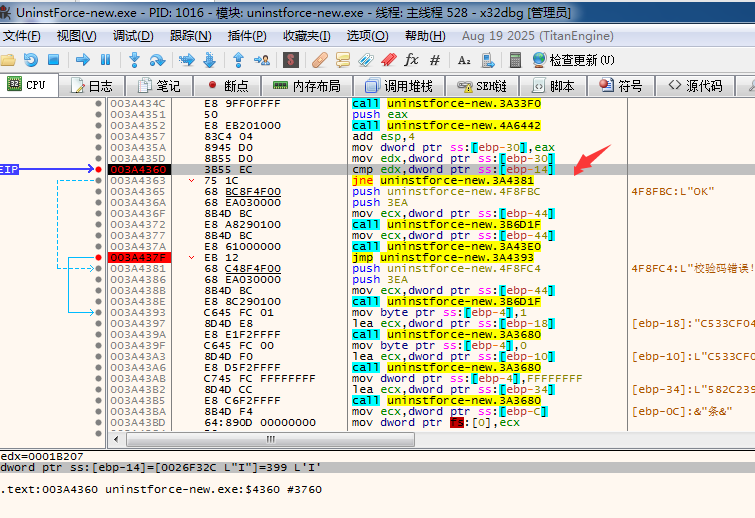The image size is (755, 518).
Task: Click 检查更新 check for updates button
Action: [x=573, y=60]
